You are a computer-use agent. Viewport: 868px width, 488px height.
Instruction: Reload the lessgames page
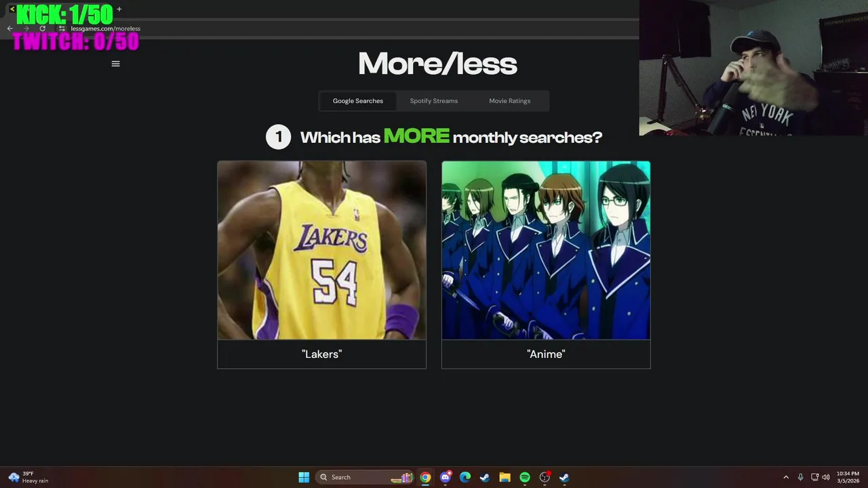tap(42, 28)
